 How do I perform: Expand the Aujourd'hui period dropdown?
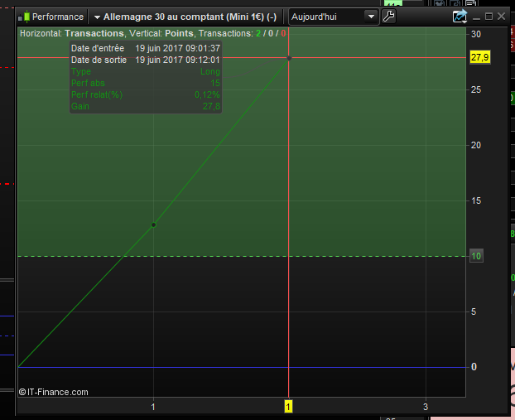[371, 17]
